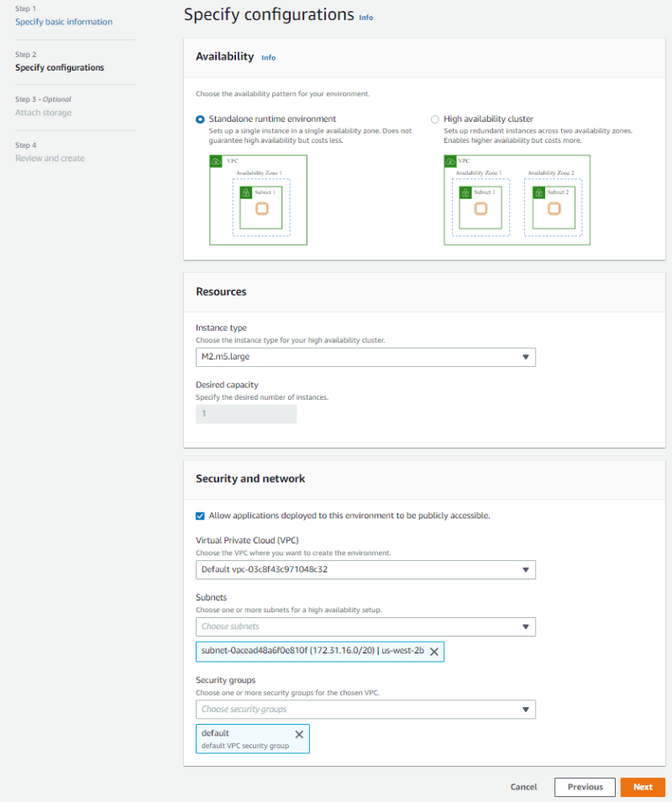
Task: Click the VPC icon in the standalone diagram
Action: coord(216,161)
